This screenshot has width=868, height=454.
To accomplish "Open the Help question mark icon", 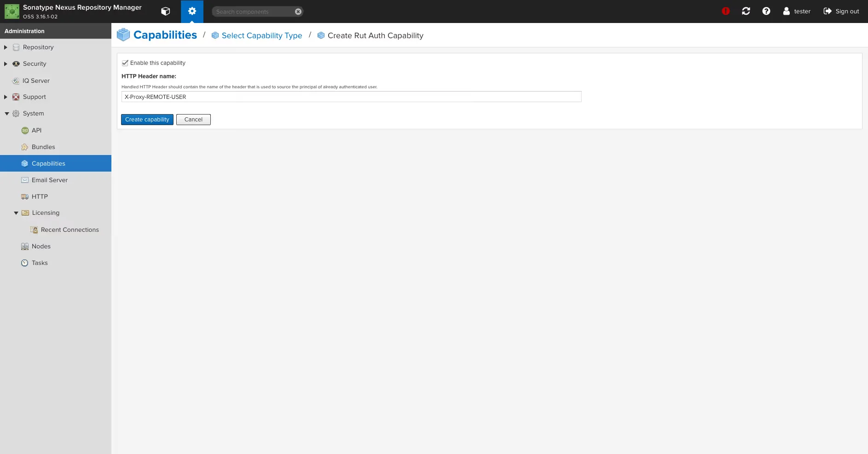I will pyautogui.click(x=766, y=11).
